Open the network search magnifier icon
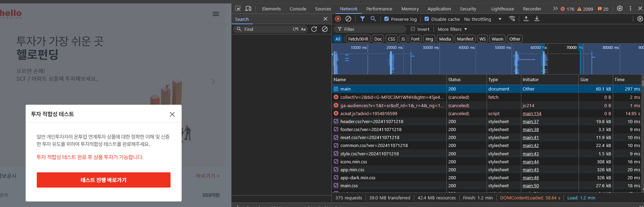Viewport: 644px width, 207px height. pos(373,19)
